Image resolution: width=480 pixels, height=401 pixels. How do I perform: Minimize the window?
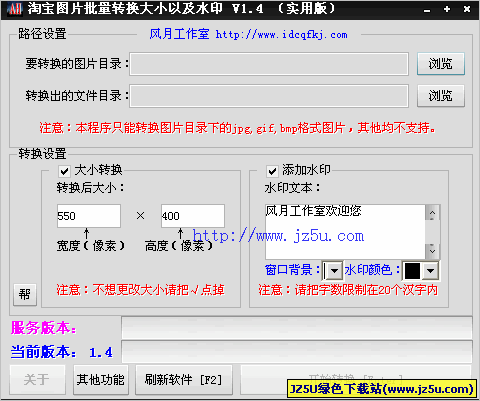pyautogui.click(x=427, y=10)
